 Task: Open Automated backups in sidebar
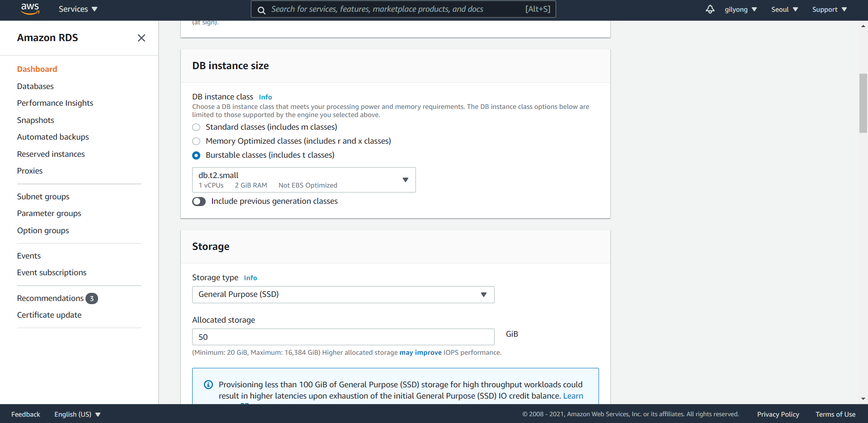[x=53, y=137]
